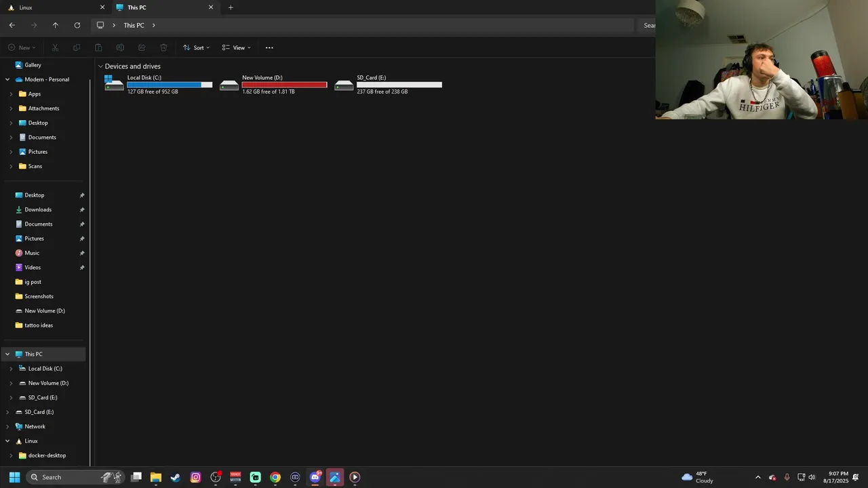This screenshot has width=868, height=488.
Task: Refresh the This PC view
Action: (77, 25)
